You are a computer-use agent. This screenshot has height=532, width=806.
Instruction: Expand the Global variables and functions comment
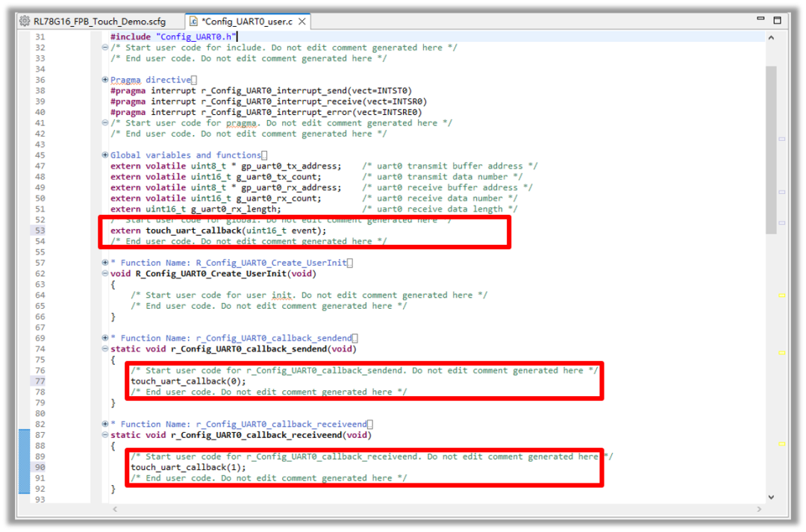[x=105, y=155]
